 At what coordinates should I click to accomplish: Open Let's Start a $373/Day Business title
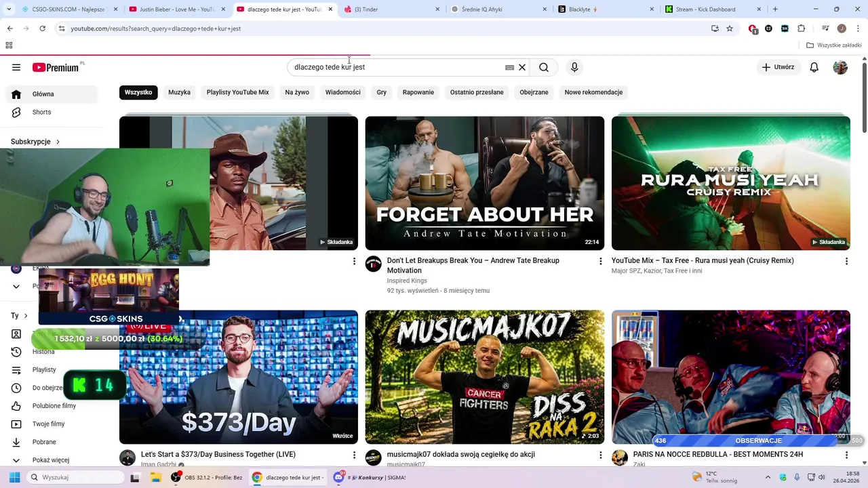pos(218,454)
